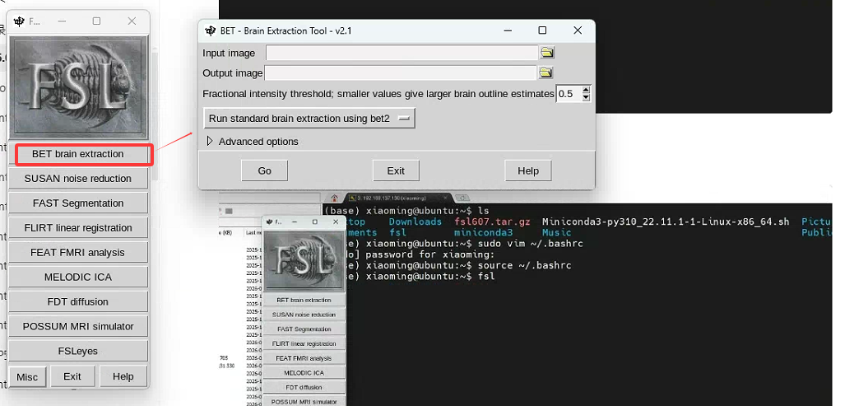Click Exit in the BET window

coord(396,170)
